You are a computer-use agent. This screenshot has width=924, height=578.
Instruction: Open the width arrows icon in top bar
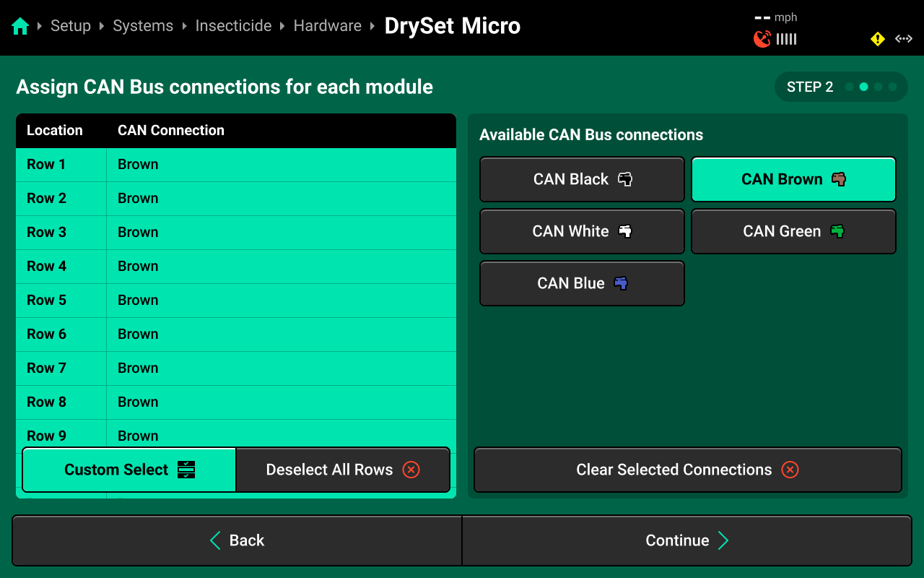[x=904, y=39]
